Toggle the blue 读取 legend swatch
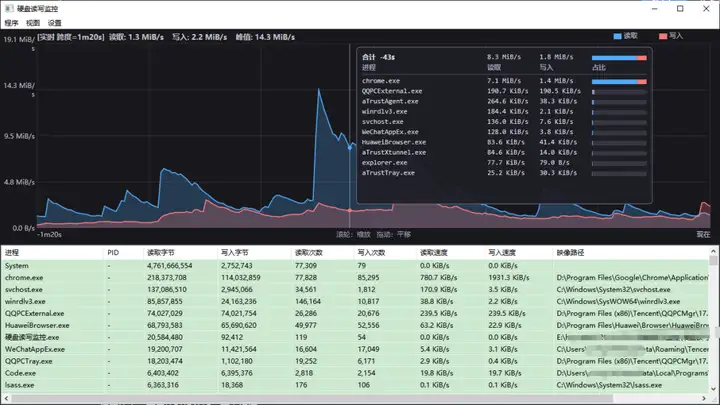 617,36
